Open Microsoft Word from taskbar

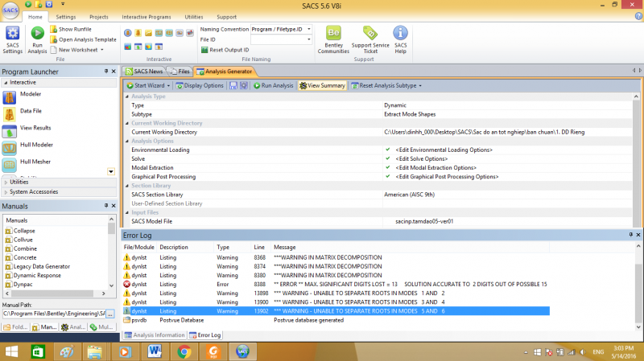coord(155,351)
